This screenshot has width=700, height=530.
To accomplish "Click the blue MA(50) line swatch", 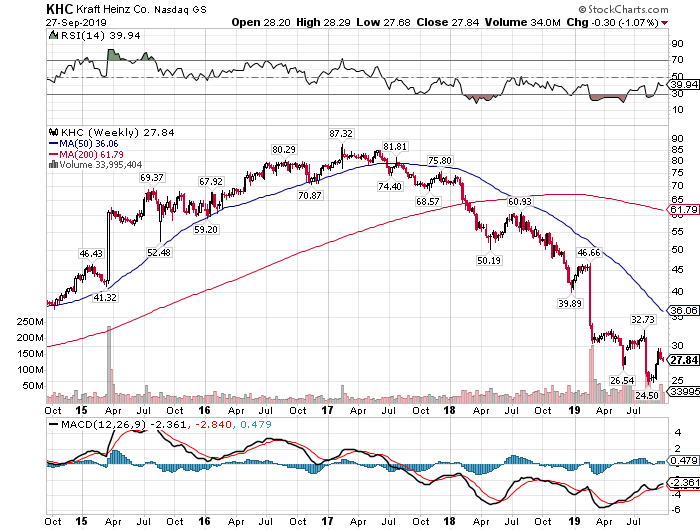I will (53, 144).
